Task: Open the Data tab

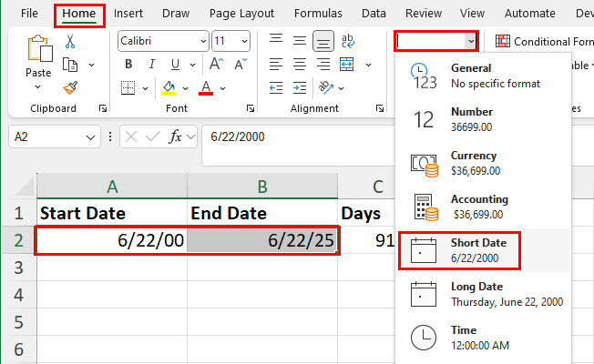Action: point(374,14)
